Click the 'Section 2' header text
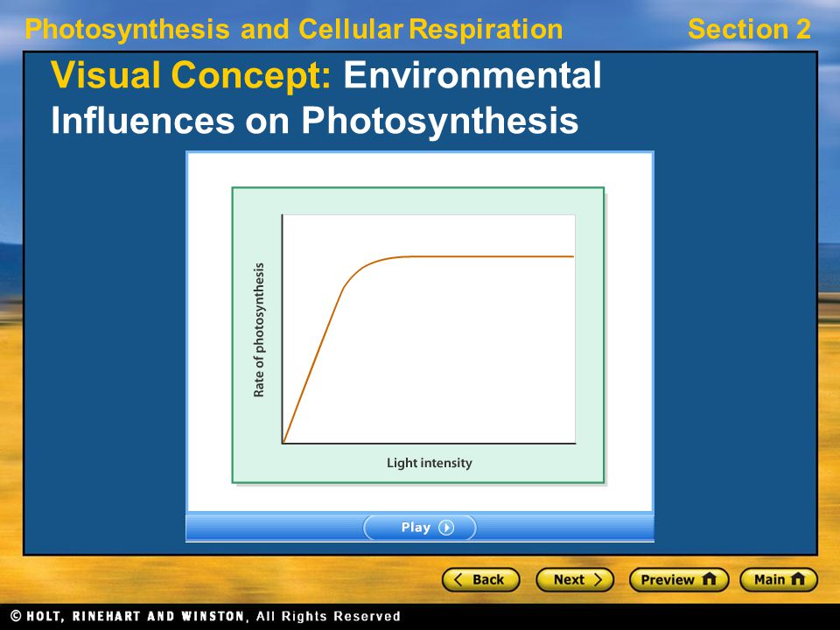 (749, 29)
